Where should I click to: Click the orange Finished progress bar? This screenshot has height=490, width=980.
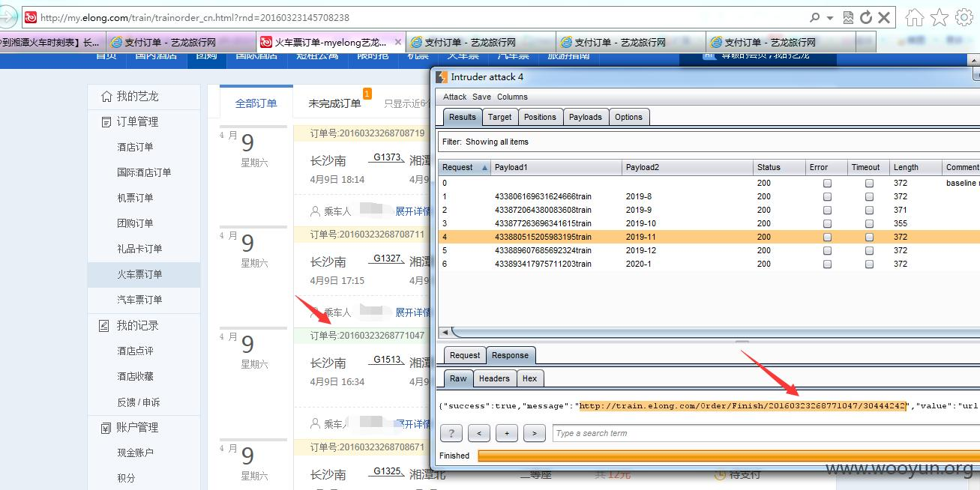coord(728,456)
